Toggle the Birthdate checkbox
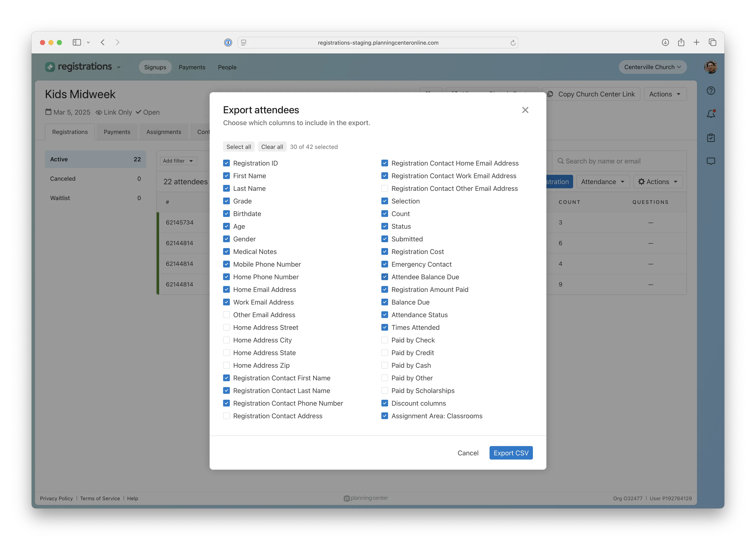 pos(226,214)
